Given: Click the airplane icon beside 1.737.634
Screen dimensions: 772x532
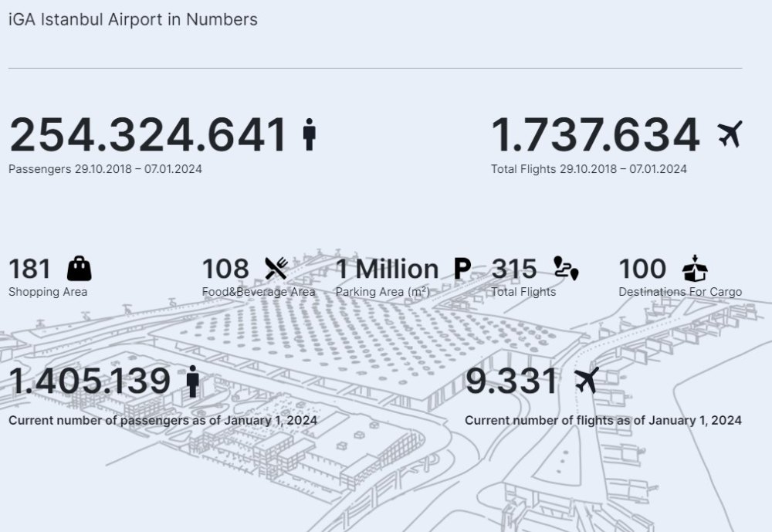Looking at the screenshot, I should [730, 134].
